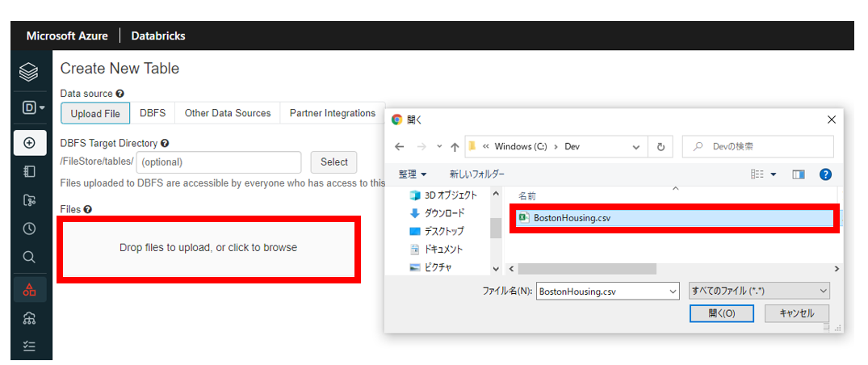Image resolution: width=868 pixels, height=365 pixels.
Task: Open recent locations dropdown in file dialog
Action: 439,147
